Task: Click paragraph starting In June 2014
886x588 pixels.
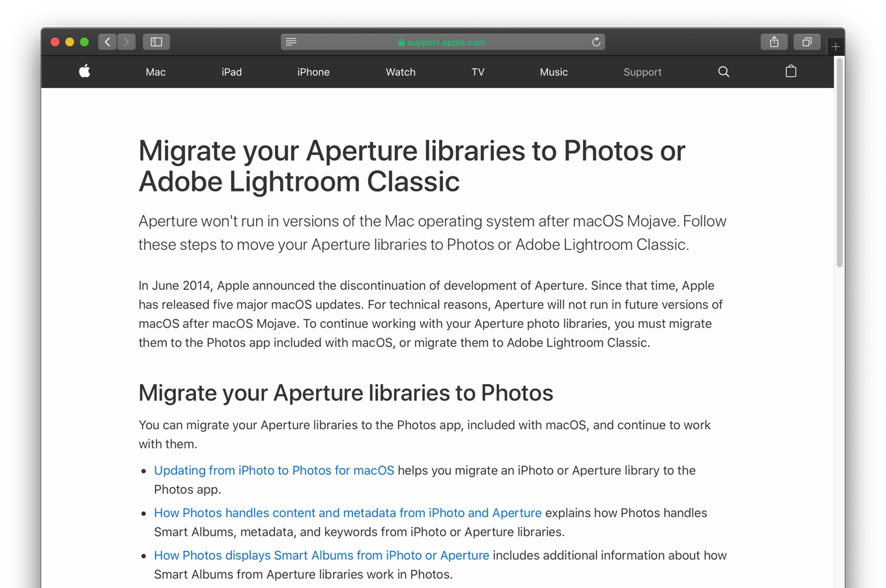Action: coord(431,314)
